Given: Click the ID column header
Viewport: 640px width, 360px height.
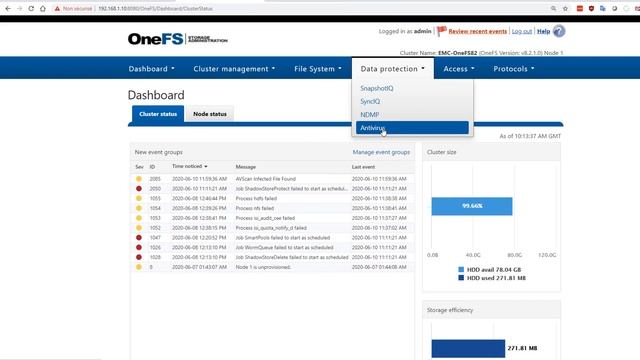Looking at the screenshot, I should tap(152, 167).
